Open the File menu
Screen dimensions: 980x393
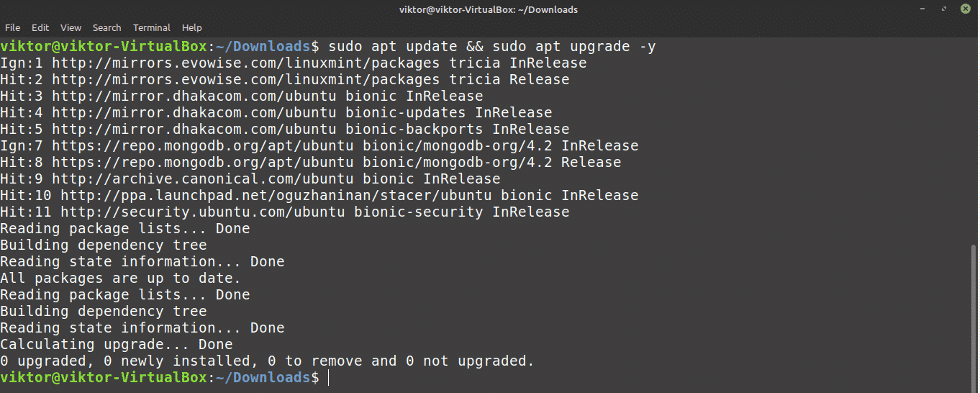tap(12, 27)
